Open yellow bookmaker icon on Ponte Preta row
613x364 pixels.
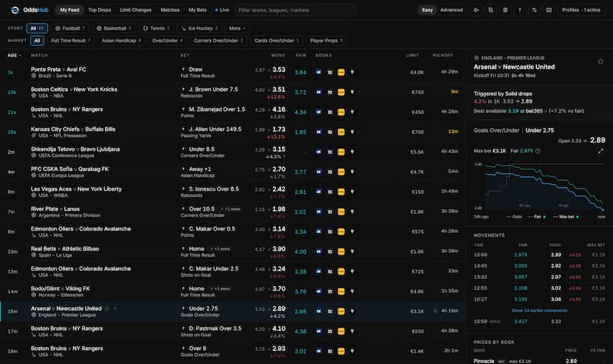point(341,72)
